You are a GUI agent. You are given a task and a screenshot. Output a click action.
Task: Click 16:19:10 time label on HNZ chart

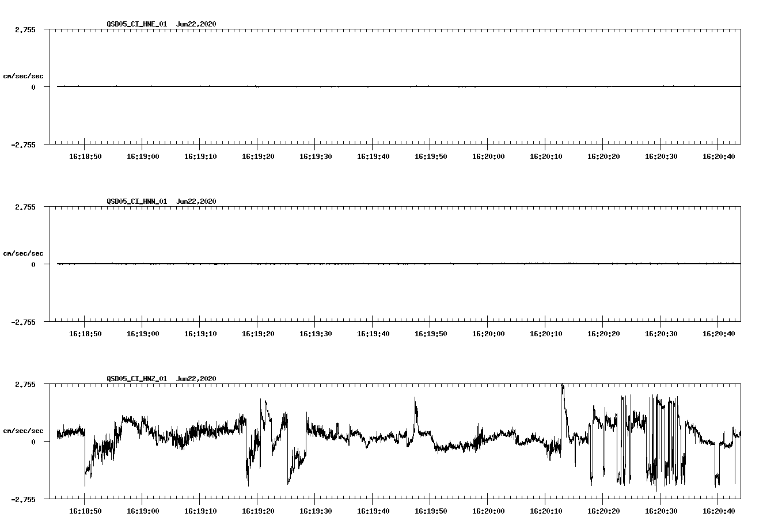pos(200,511)
